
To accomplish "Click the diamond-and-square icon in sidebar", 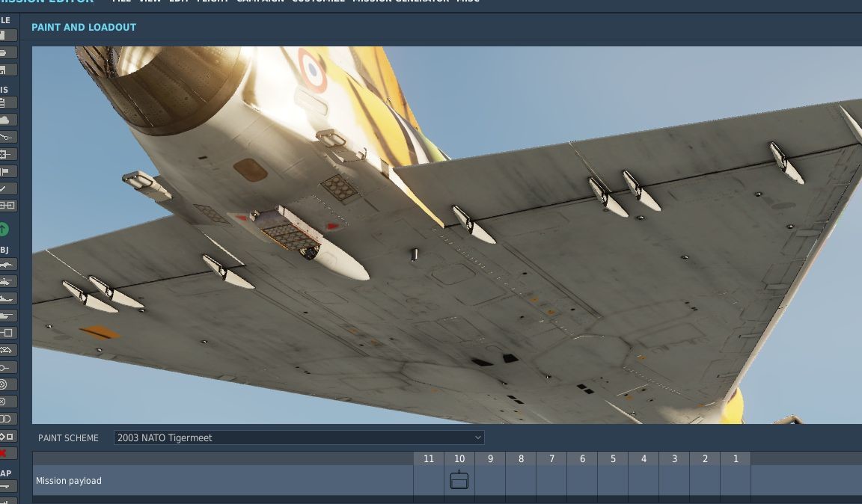I will [7, 437].
